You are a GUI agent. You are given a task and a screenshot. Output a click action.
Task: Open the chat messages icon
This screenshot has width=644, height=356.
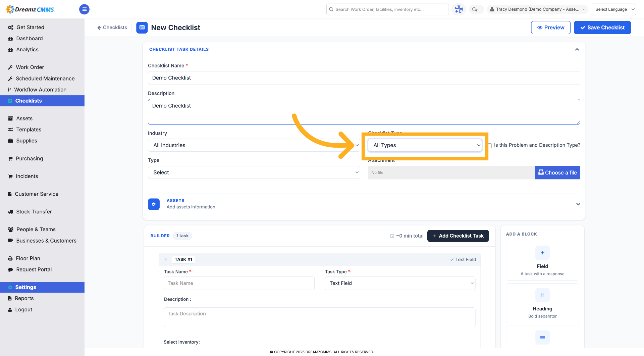pyautogui.click(x=475, y=9)
